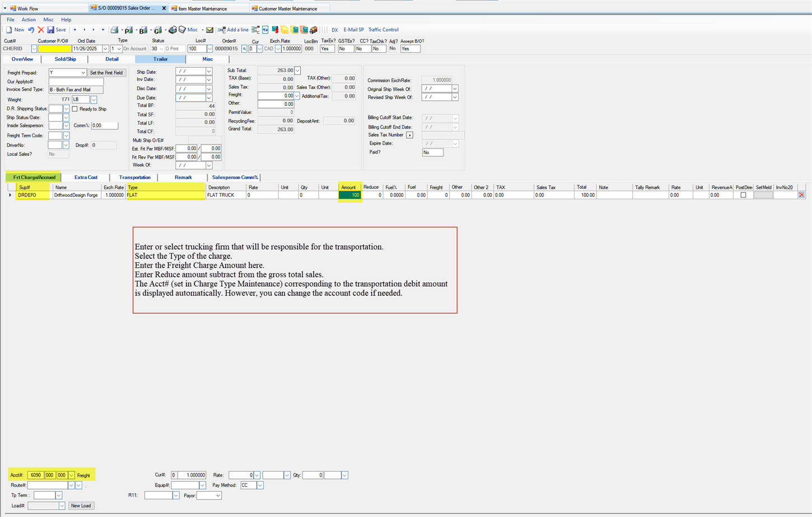Click the highlighted Customer P/O# field

56,49
